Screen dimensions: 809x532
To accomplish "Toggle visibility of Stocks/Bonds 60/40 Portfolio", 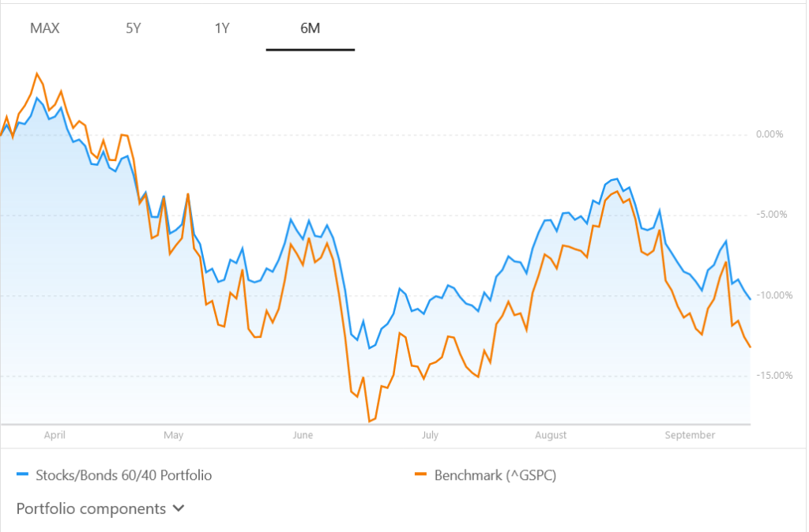I will click(x=122, y=475).
